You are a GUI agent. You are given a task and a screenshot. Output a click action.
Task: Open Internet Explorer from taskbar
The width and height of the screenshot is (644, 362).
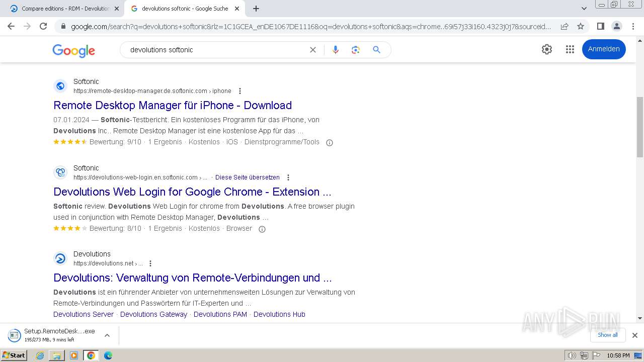coord(40,355)
